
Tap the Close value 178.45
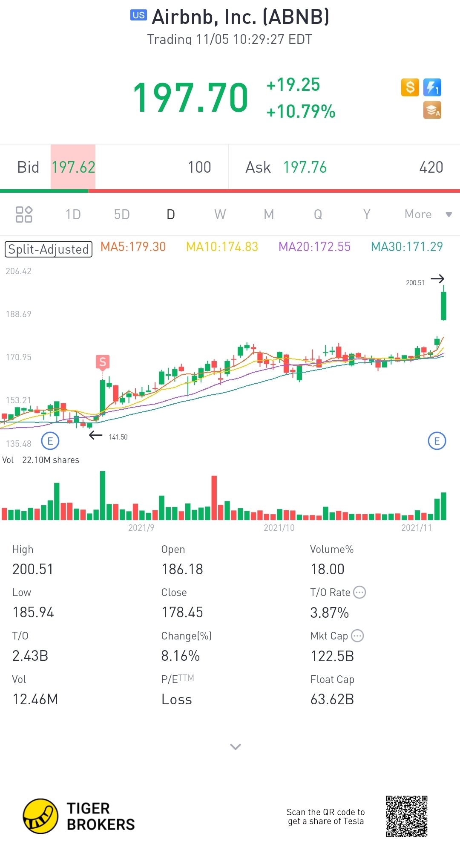click(x=182, y=613)
